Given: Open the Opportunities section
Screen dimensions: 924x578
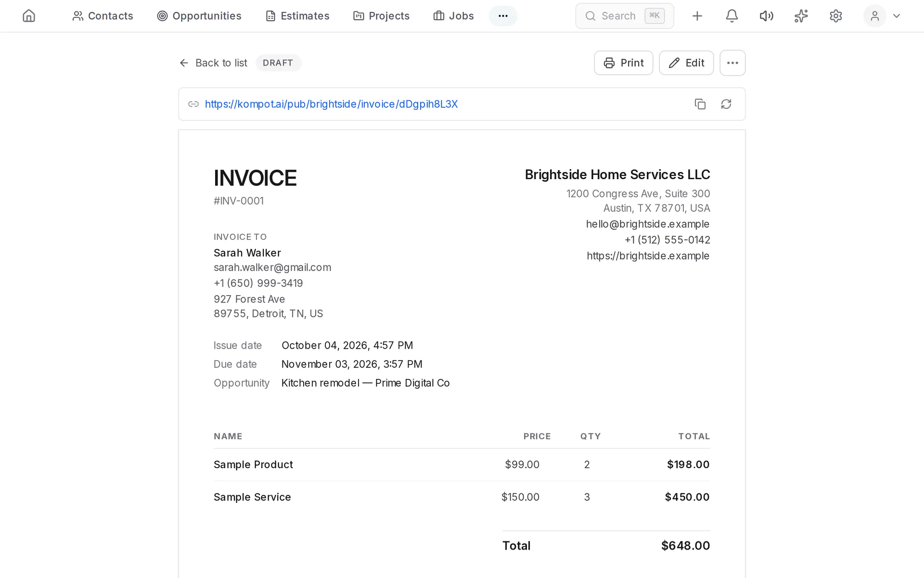Looking at the screenshot, I should (199, 16).
